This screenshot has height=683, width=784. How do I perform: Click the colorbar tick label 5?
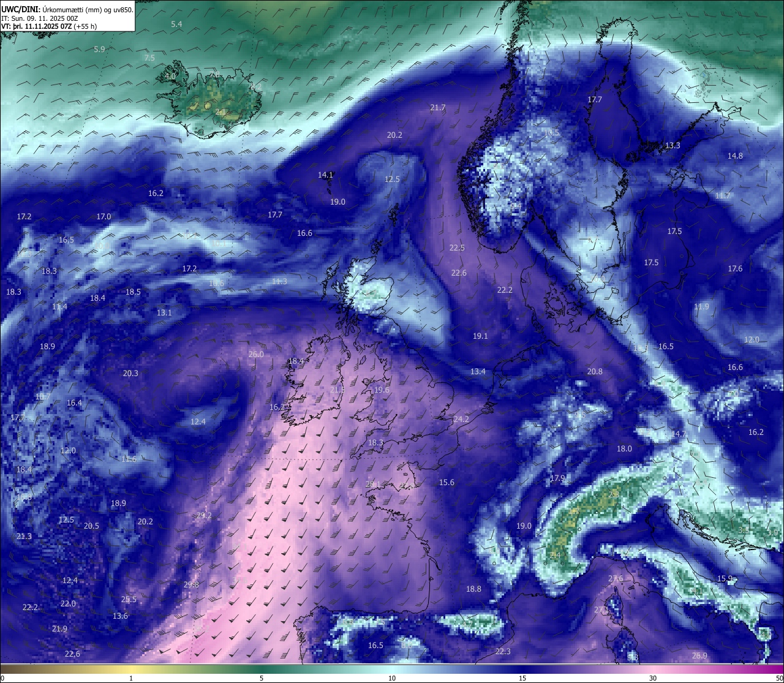point(262,678)
